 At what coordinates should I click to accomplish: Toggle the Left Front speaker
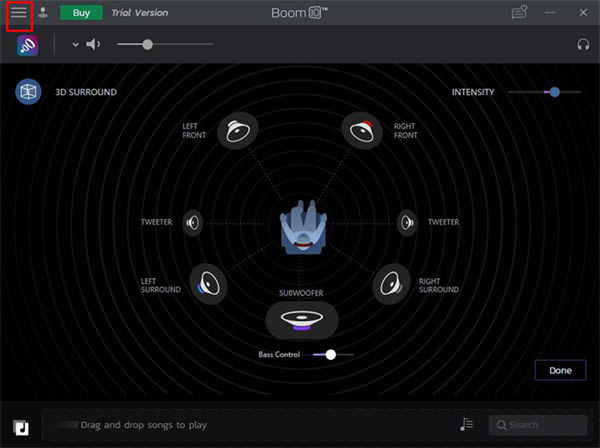238,130
